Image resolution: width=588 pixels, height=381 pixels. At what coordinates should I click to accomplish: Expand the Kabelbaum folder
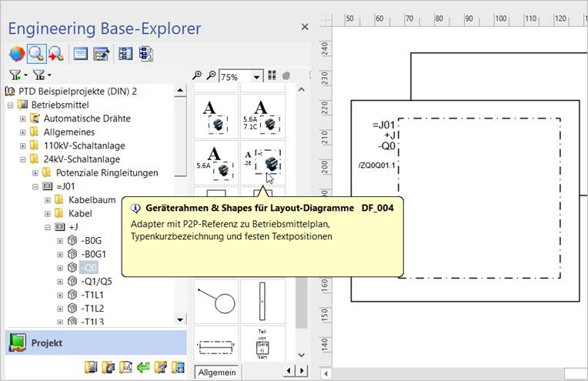click(x=48, y=200)
